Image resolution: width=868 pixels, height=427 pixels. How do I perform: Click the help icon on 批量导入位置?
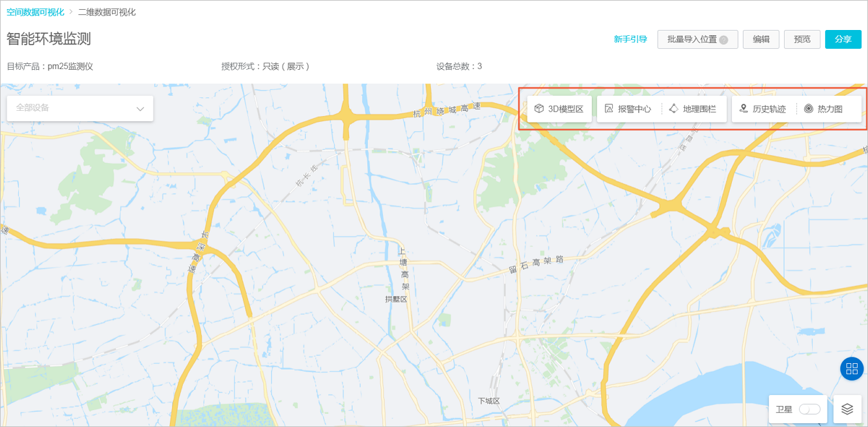click(x=723, y=40)
